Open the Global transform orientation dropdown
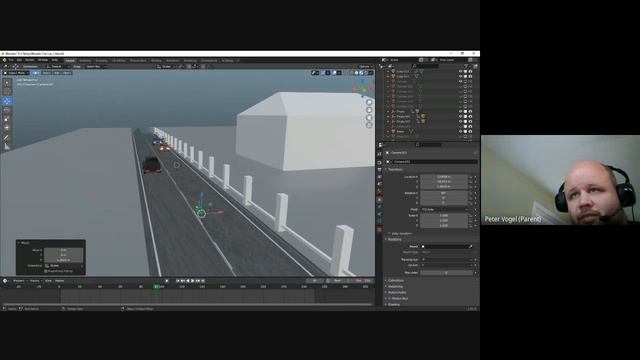Screen dimensions: 640x360 [x=166, y=66]
